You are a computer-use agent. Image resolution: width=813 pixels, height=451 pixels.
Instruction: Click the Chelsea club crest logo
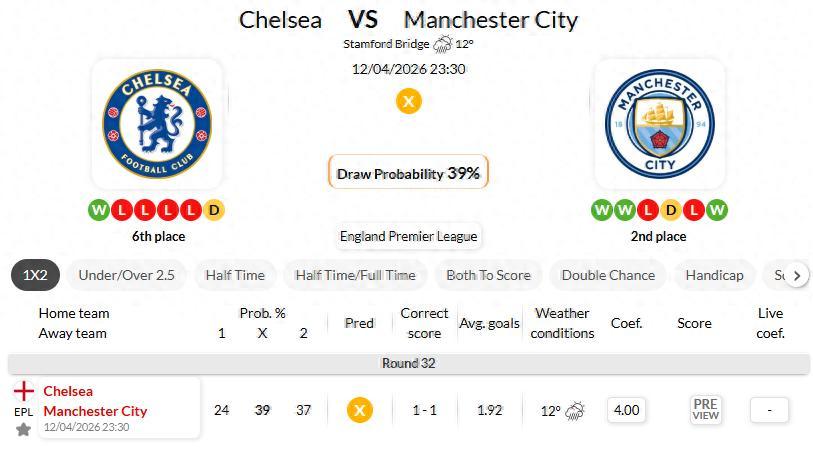click(x=158, y=123)
